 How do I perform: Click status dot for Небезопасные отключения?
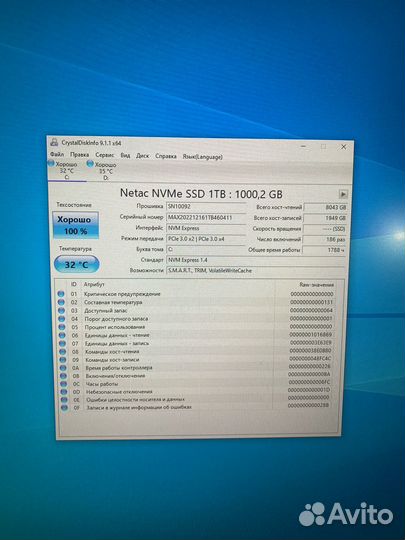pyautogui.click(x=64, y=392)
